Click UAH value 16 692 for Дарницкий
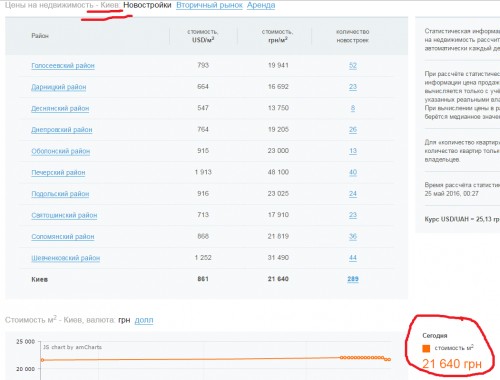 (x=278, y=87)
